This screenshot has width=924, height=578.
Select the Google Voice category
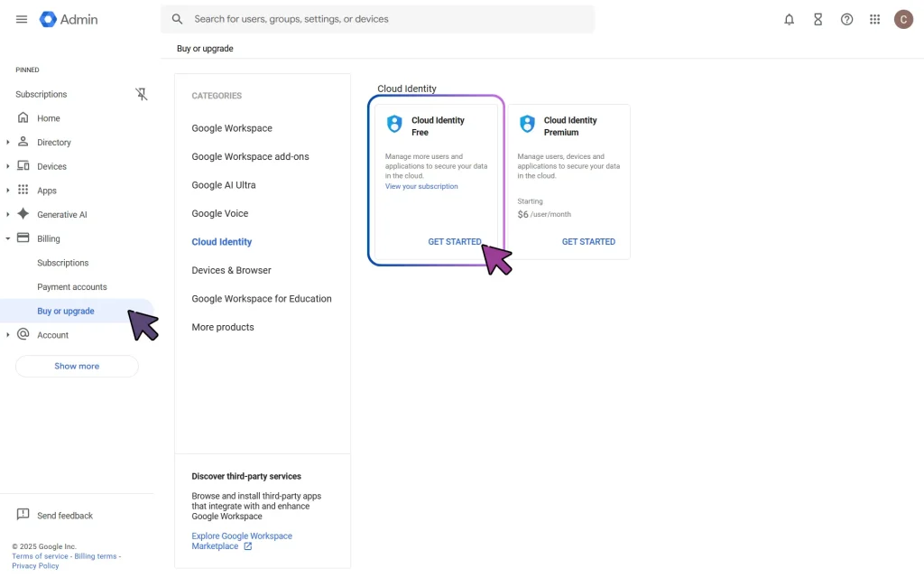pyautogui.click(x=220, y=213)
